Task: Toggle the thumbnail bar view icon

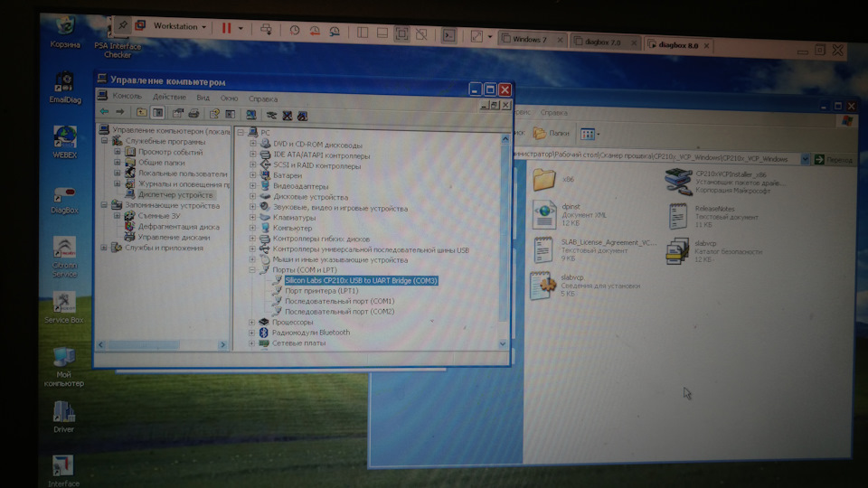Action: click(382, 33)
